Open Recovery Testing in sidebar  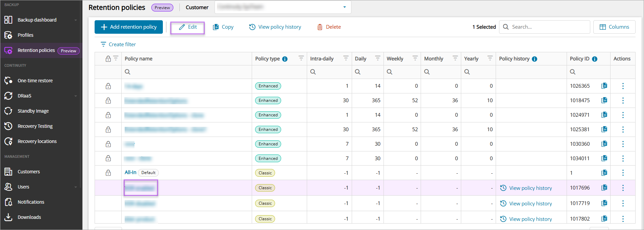click(35, 126)
